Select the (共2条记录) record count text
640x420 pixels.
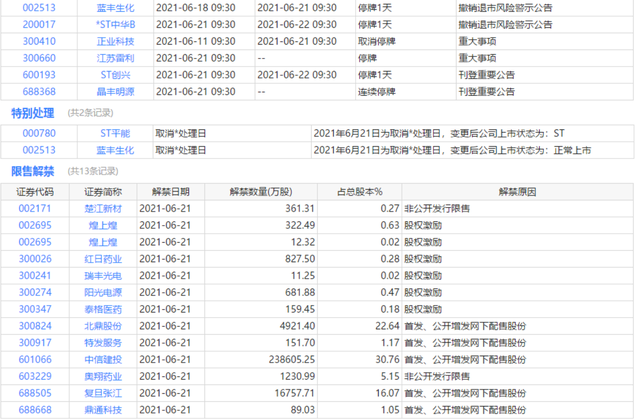click(91, 113)
